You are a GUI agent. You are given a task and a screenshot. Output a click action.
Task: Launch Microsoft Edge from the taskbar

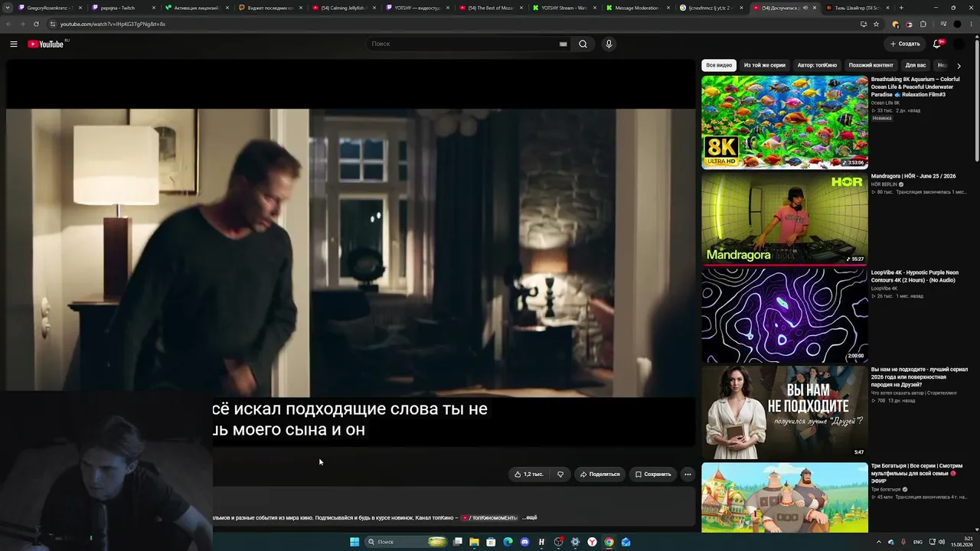coord(508,542)
